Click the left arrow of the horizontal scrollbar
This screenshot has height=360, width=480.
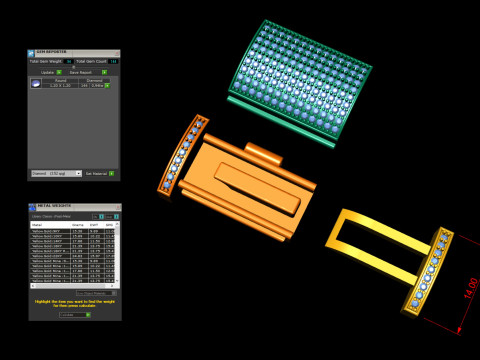[33, 286]
